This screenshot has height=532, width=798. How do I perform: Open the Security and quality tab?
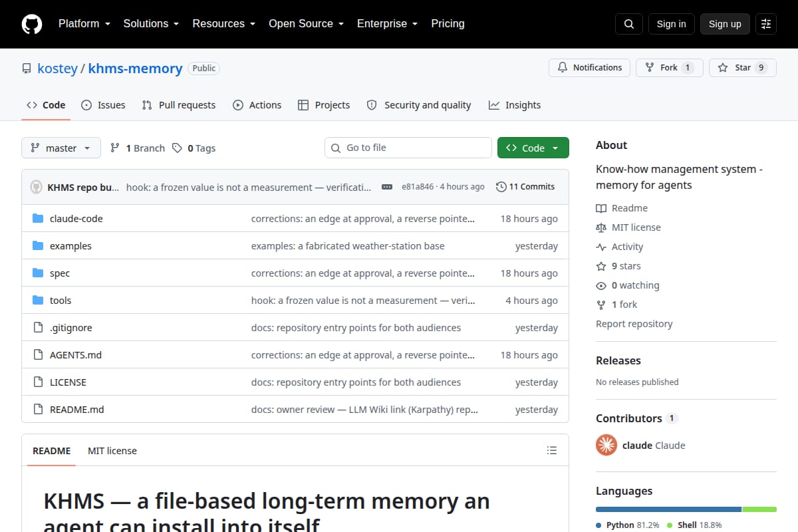(x=419, y=105)
